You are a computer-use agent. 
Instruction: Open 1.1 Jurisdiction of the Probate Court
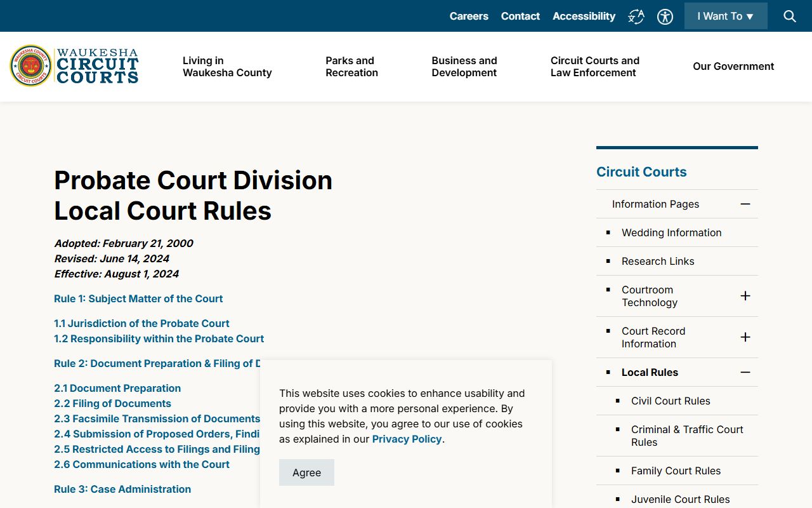pyautogui.click(x=141, y=323)
